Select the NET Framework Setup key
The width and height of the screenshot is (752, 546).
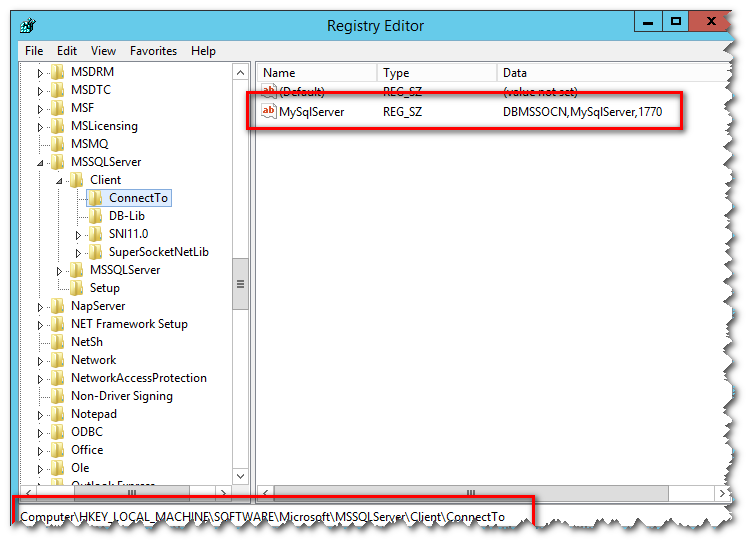click(129, 324)
